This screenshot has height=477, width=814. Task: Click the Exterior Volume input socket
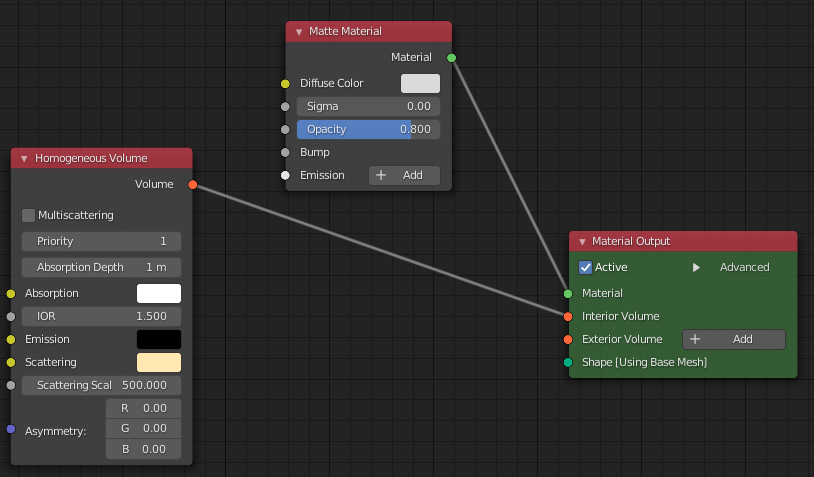point(568,339)
